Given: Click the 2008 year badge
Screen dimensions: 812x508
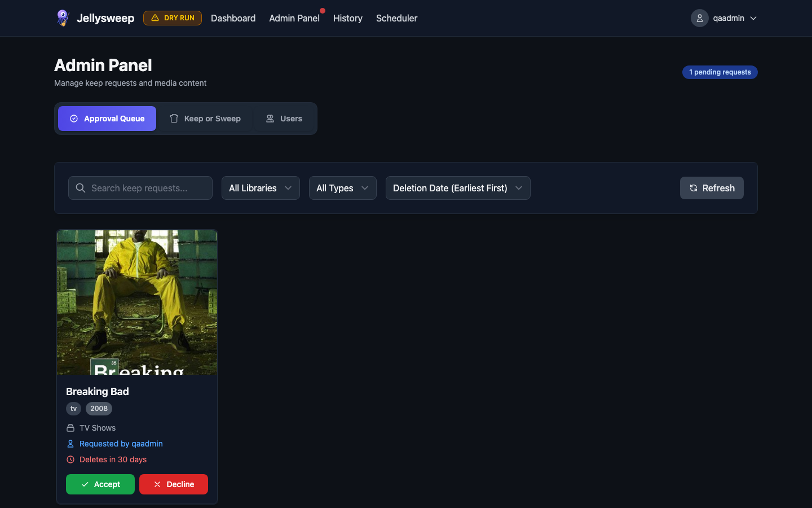Looking at the screenshot, I should [99, 409].
